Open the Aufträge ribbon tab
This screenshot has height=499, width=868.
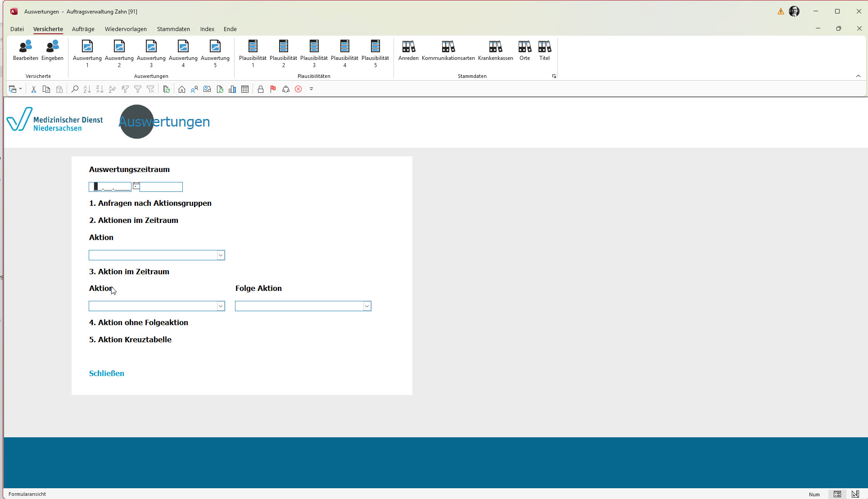(x=83, y=29)
